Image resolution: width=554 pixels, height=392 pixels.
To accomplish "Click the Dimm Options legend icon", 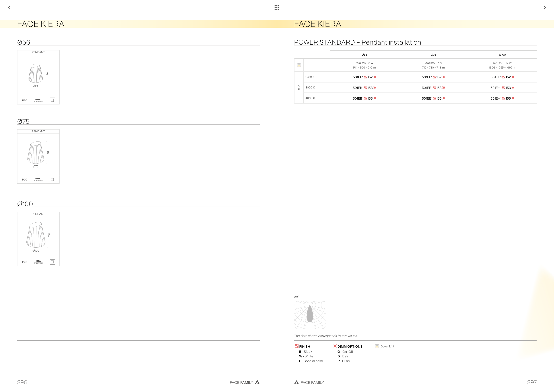I will [335, 346].
